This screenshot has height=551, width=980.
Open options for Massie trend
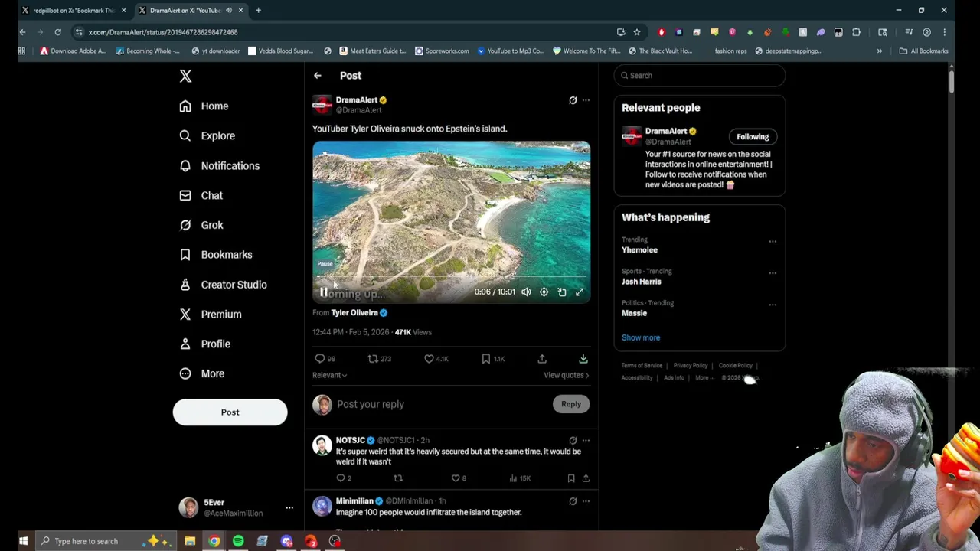point(773,305)
